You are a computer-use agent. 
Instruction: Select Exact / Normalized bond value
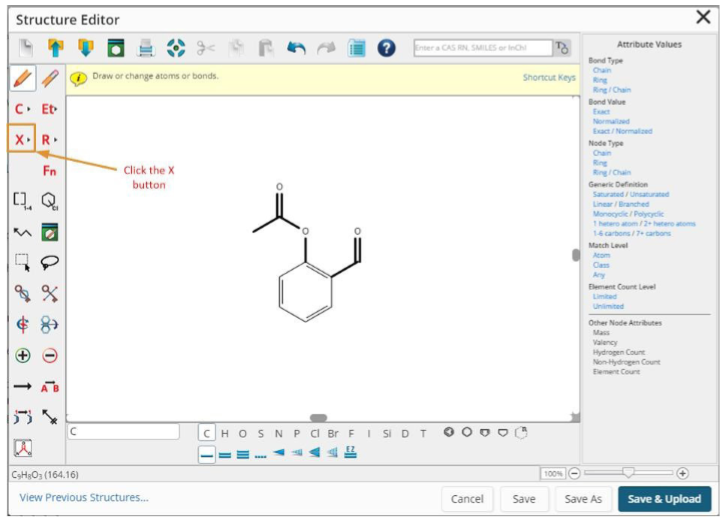tap(622, 131)
